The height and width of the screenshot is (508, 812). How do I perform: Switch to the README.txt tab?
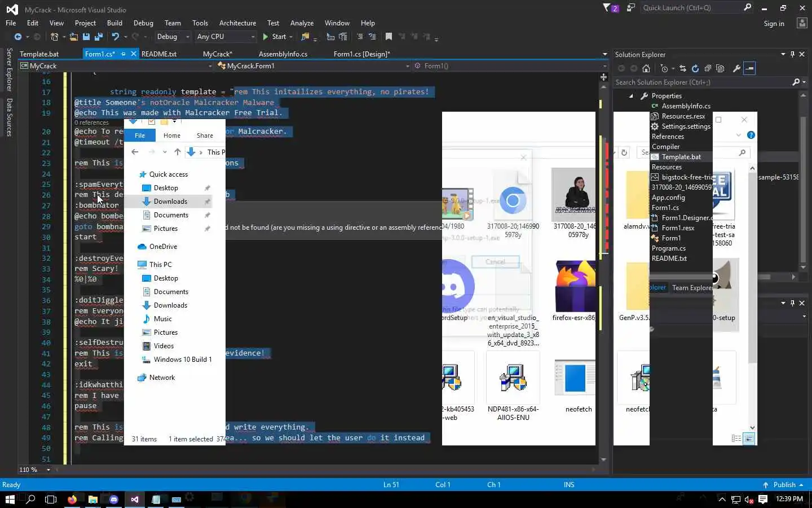159,54
